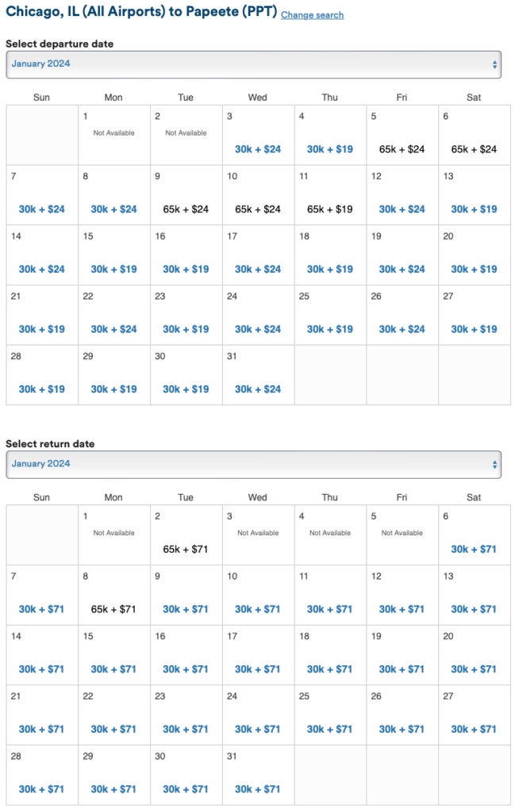Select return date January 13

coord(474,609)
